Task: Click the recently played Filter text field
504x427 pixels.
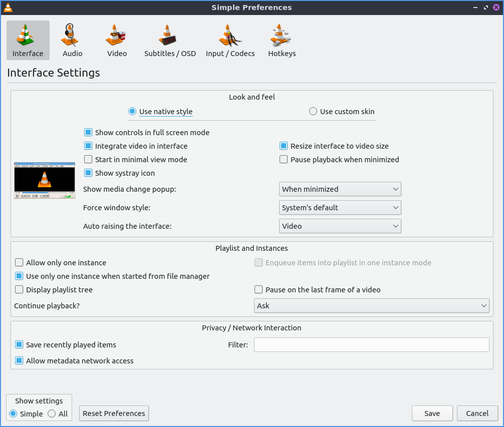Action: coord(371,345)
